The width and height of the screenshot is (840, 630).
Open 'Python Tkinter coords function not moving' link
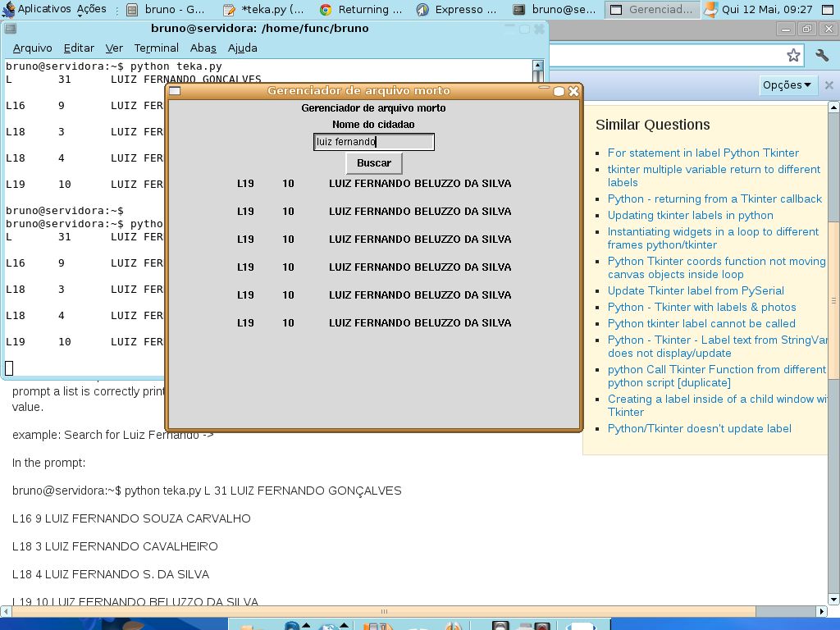point(716,267)
